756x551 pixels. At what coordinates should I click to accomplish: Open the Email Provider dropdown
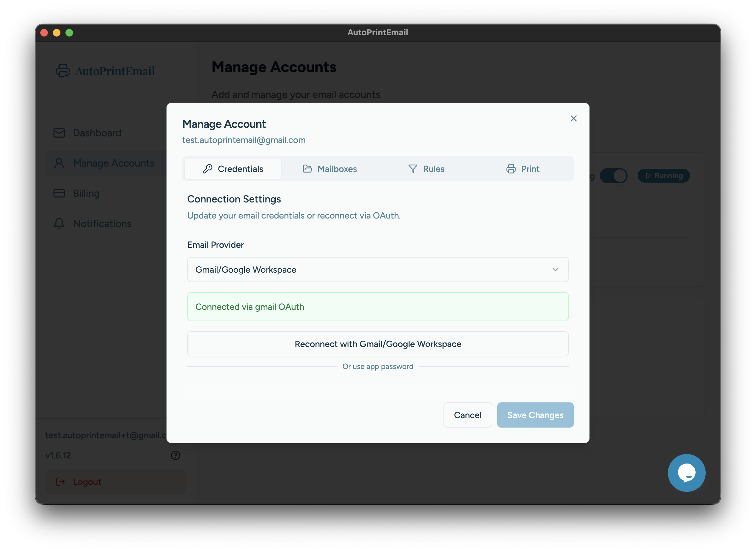[377, 270]
